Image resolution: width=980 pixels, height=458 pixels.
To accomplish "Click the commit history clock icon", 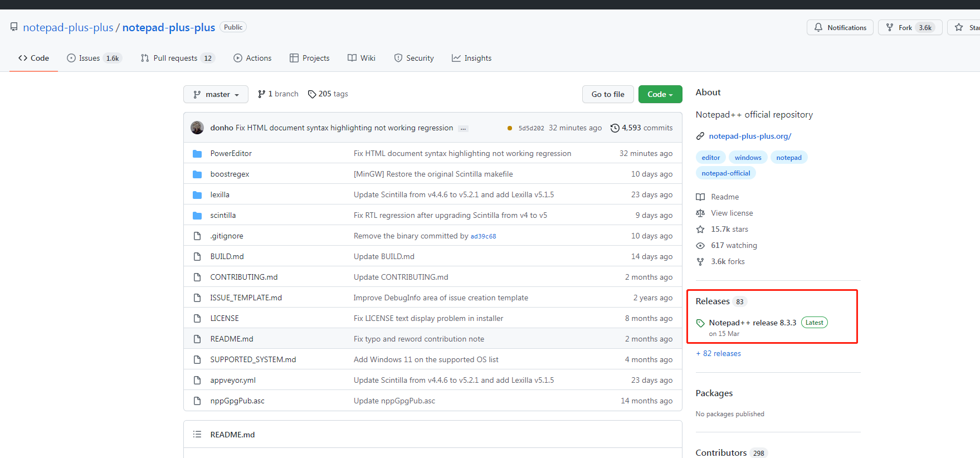I will tap(615, 128).
